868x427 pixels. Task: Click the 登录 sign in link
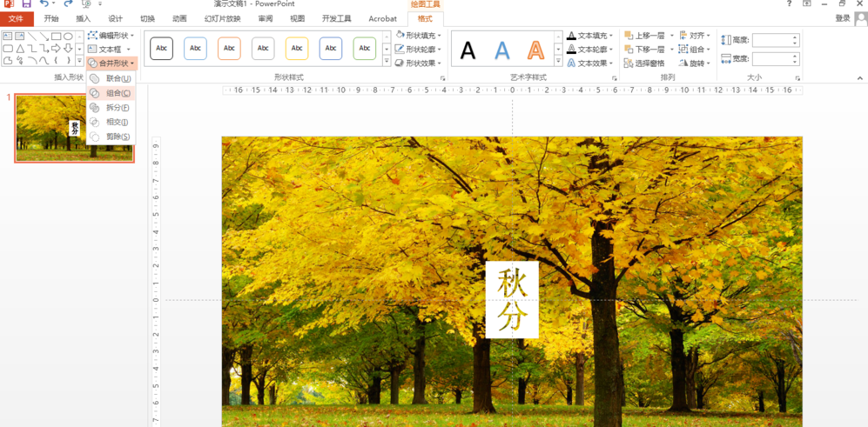click(x=843, y=18)
